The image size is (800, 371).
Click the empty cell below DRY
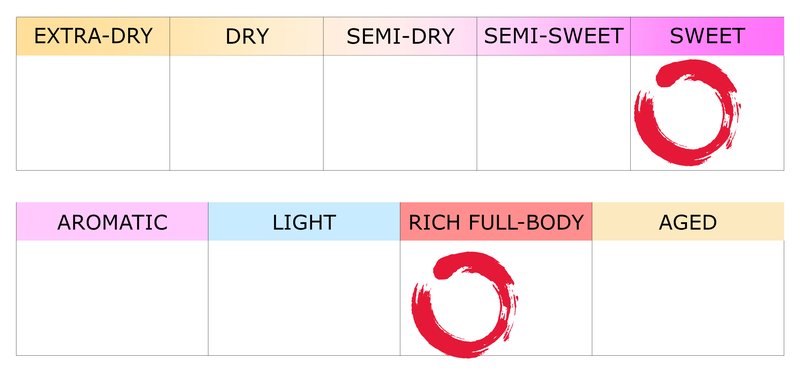click(246, 113)
